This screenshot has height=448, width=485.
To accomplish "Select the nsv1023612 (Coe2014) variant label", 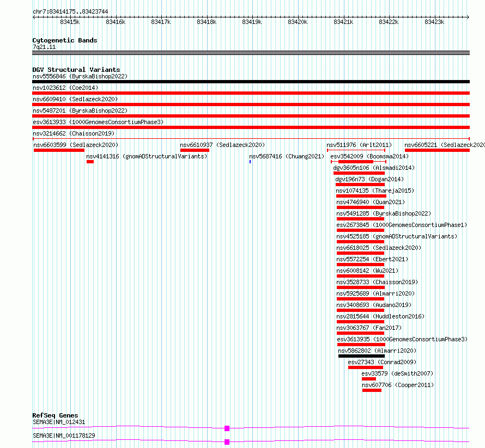I will tap(65, 88).
